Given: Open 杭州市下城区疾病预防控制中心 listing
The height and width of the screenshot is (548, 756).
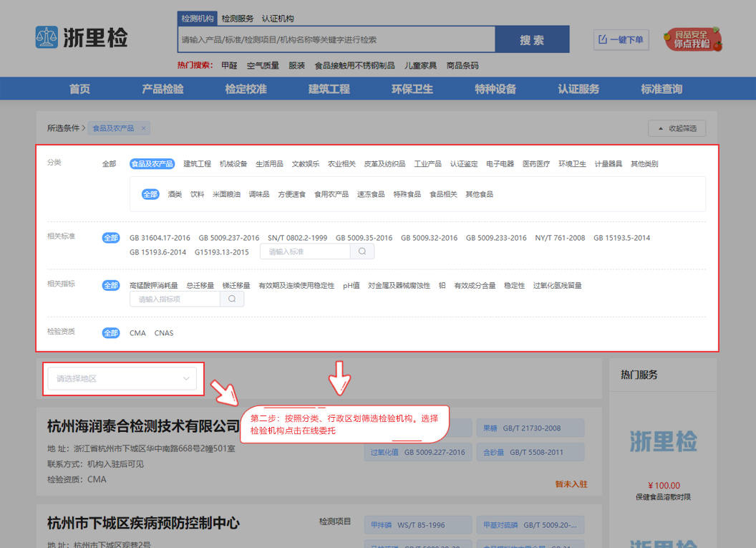Looking at the screenshot, I should (x=143, y=523).
